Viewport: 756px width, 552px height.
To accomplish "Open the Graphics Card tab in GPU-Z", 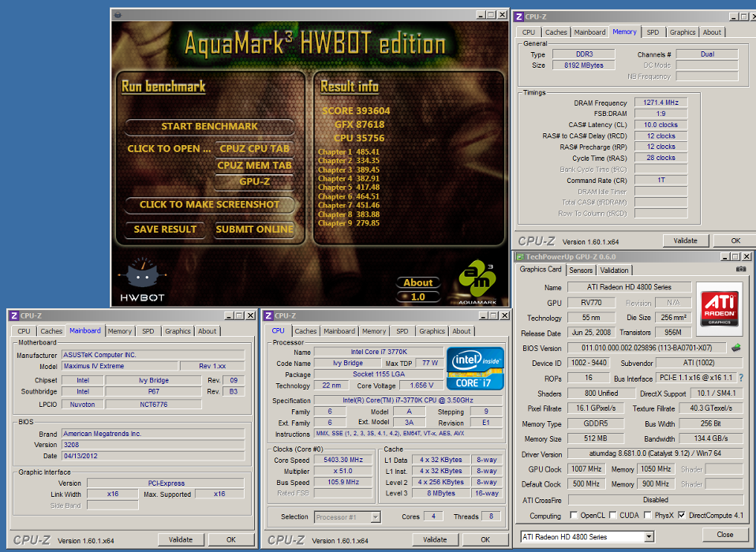I will (541, 269).
